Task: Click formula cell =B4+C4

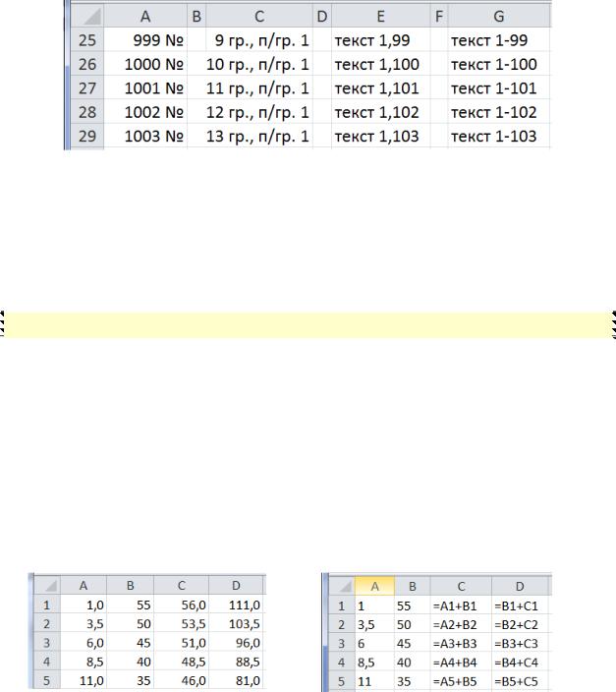Action: (x=520, y=663)
